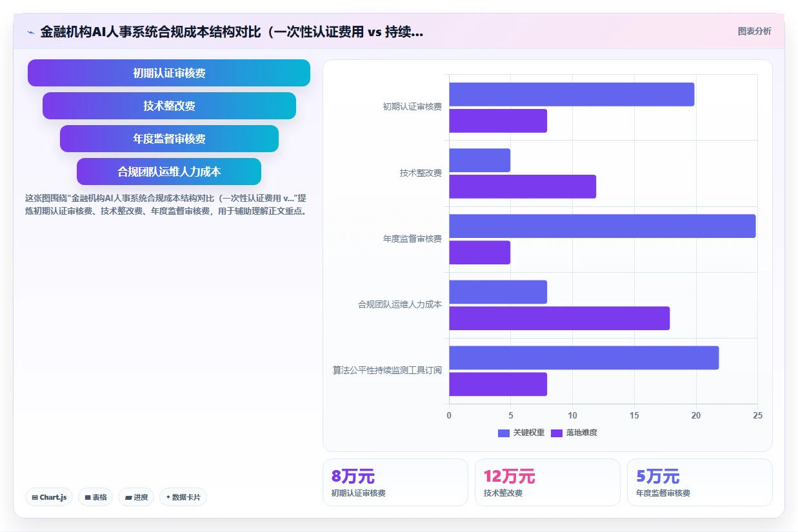The image size is (798, 532).
Task: Click the 算法公平性持续监测工具订阅 关键权重 bar
Action: point(584,357)
